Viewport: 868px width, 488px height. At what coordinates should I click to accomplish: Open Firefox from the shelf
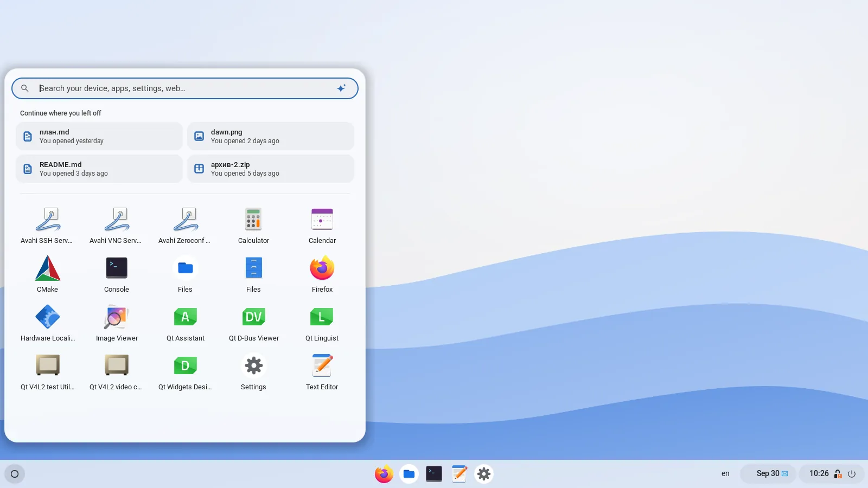pos(384,474)
